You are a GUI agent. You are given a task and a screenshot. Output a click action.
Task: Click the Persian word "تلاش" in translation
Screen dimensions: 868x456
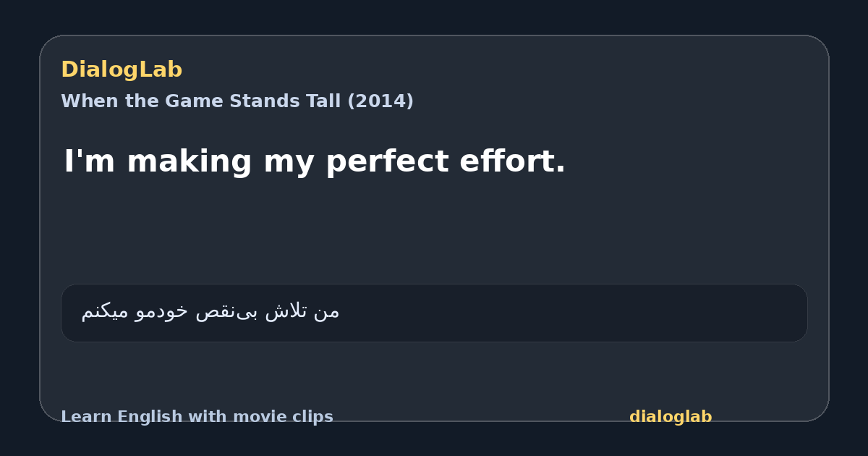(x=286, y=311)
